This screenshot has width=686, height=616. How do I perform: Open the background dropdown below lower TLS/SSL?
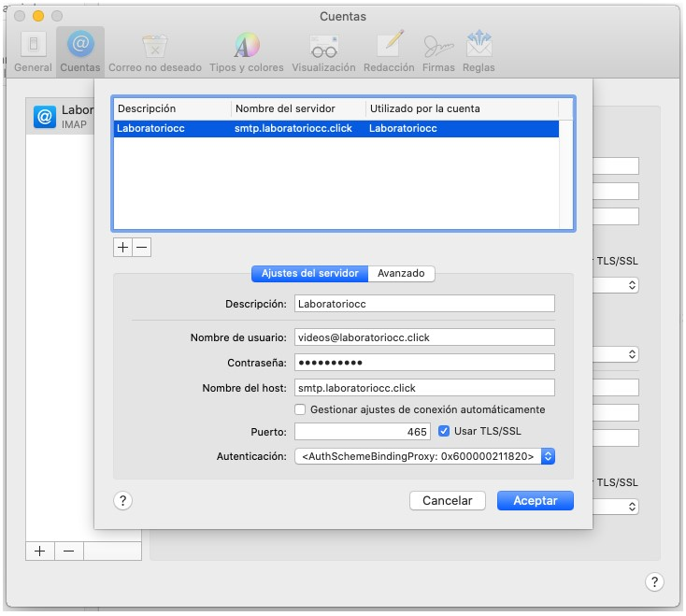click(x=616, y=507)
